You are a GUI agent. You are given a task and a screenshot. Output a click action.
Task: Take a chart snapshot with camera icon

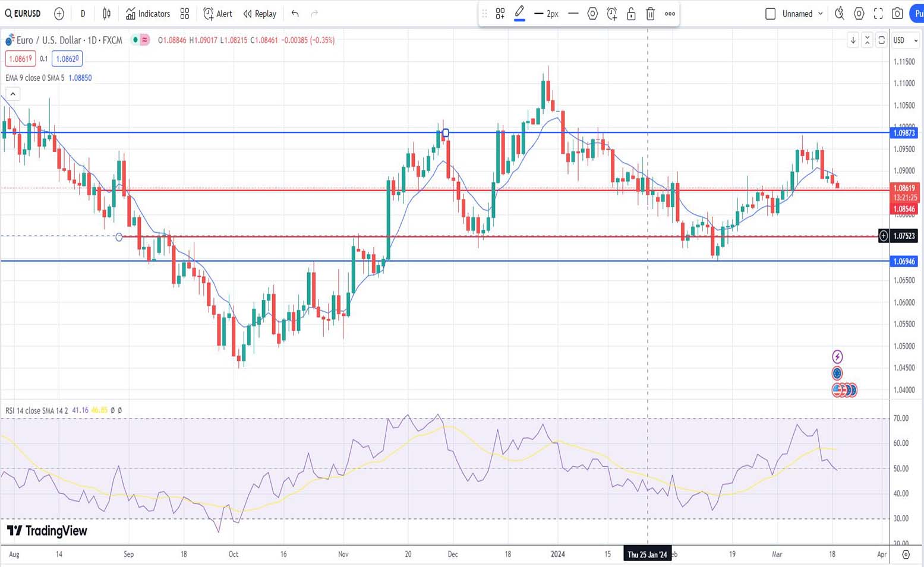coord(897,14)
